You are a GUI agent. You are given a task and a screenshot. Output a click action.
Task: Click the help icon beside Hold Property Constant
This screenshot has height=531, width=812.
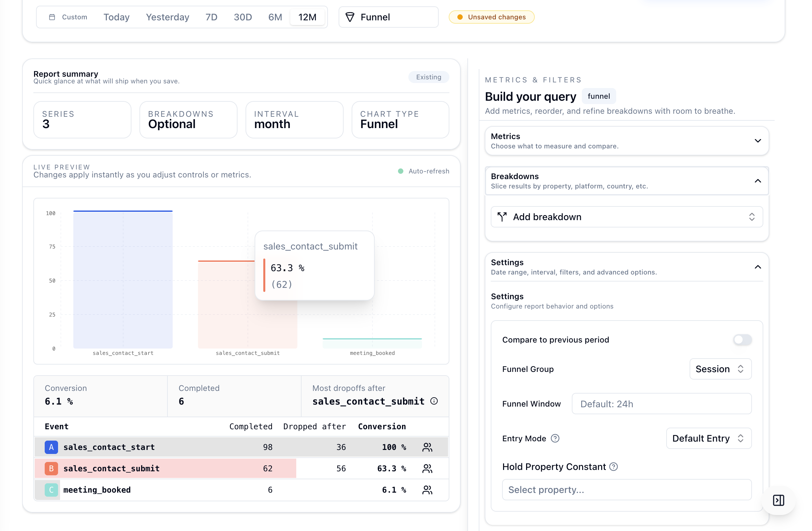614,467
